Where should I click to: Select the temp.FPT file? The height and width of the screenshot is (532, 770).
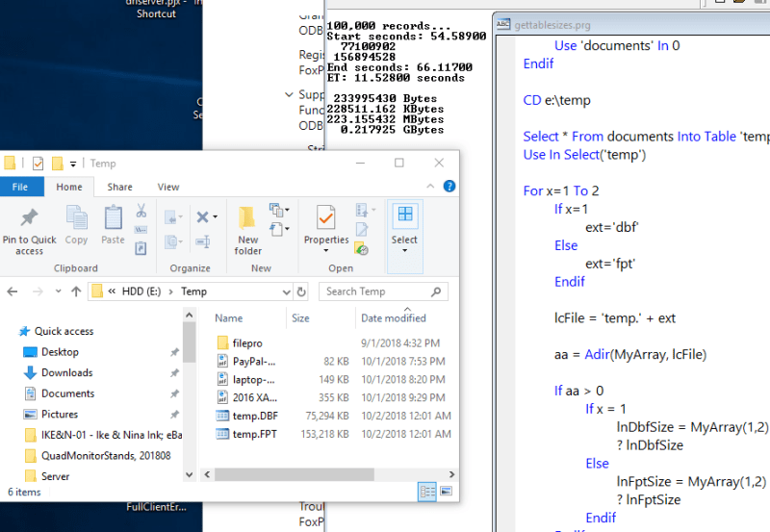click(x=255, y=434)
